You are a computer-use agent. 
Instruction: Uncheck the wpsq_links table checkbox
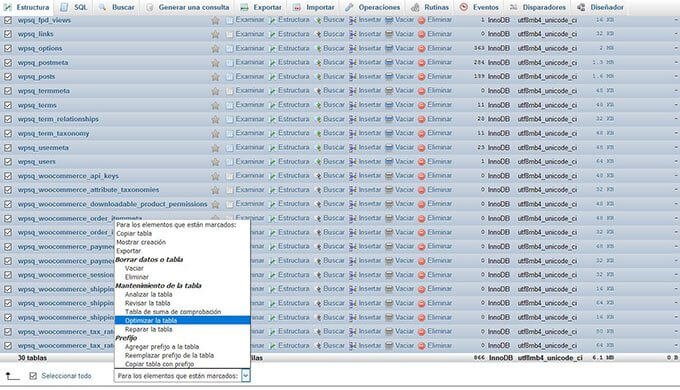[x=8, y=34]
